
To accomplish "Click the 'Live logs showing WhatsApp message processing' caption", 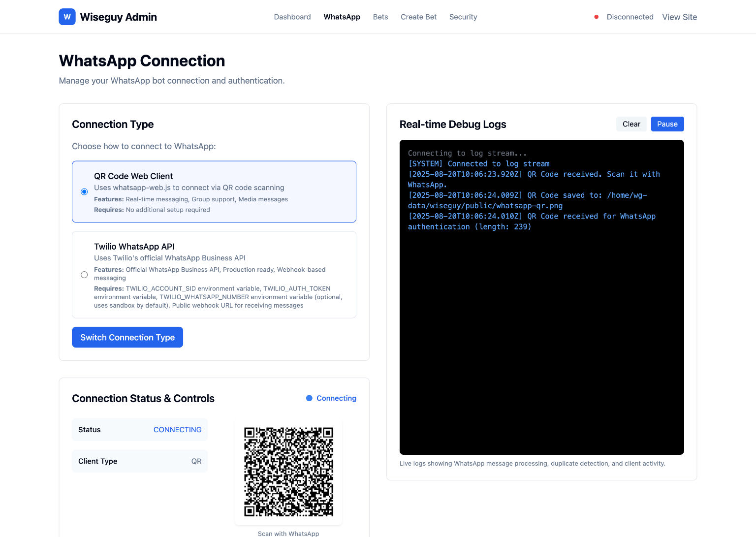I will tap(532, 463).
